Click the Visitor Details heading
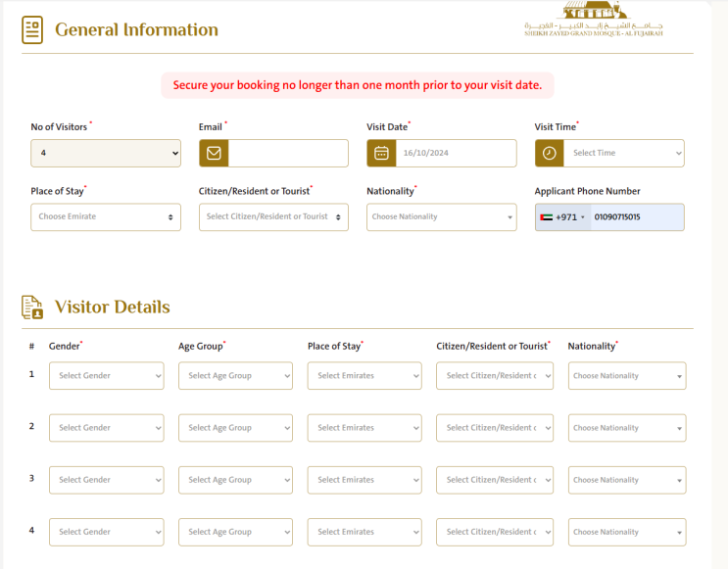The height and width of the screenshot is (569, 728). pos(113,307)
